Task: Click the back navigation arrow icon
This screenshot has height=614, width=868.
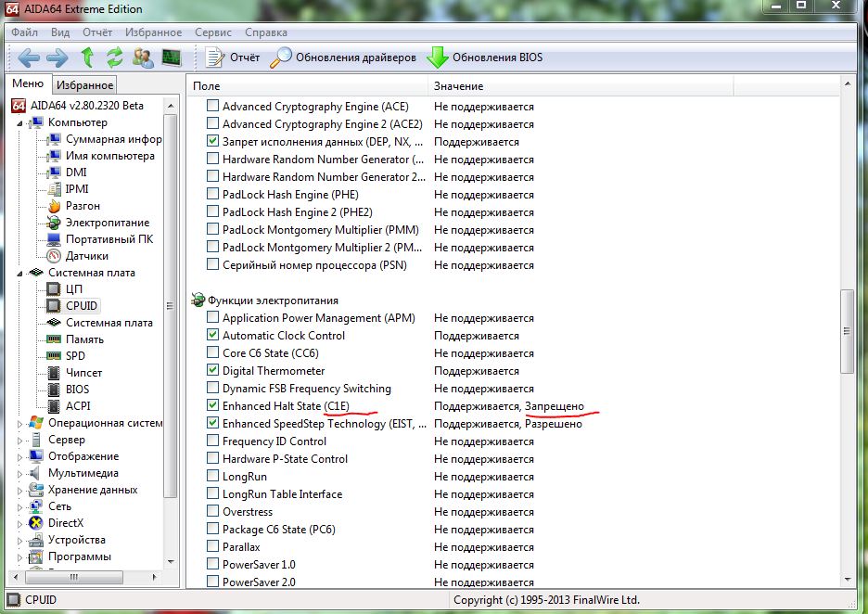Action: click(29, 58)
